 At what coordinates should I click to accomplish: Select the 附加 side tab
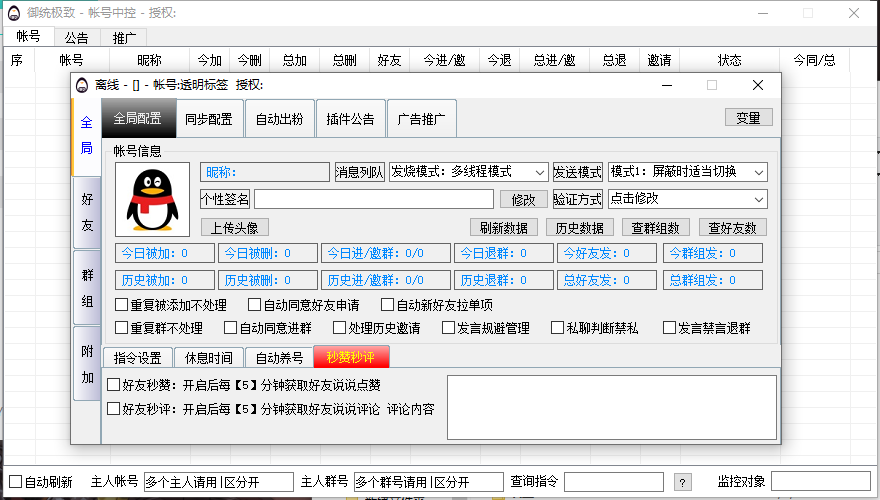coord(86,365)
